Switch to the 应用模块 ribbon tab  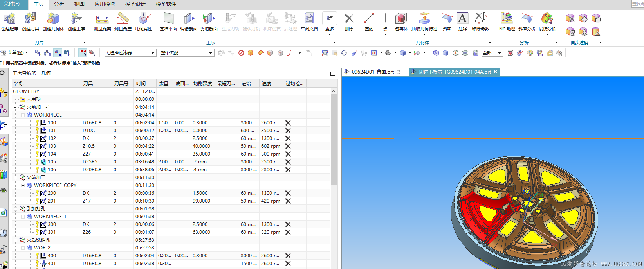point(105,4)
